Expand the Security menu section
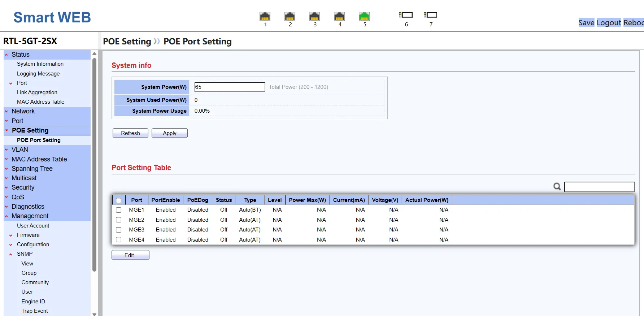 (23, 187)
